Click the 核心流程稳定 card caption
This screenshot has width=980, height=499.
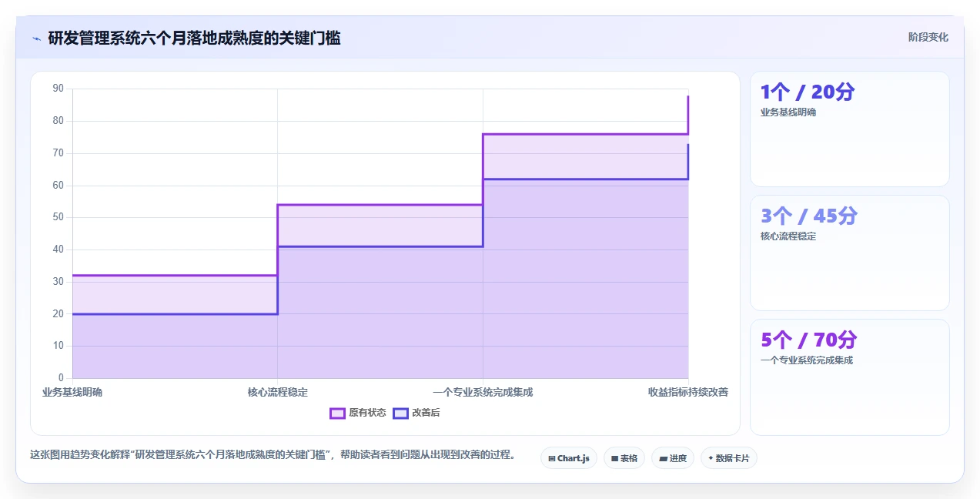(788, 236)
